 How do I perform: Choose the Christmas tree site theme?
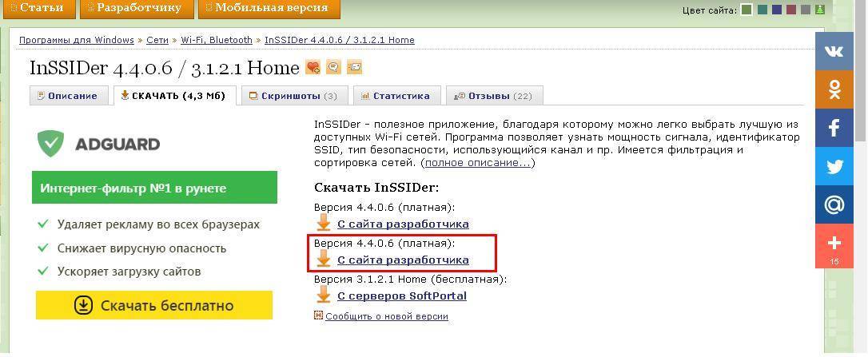pos(820,10)
